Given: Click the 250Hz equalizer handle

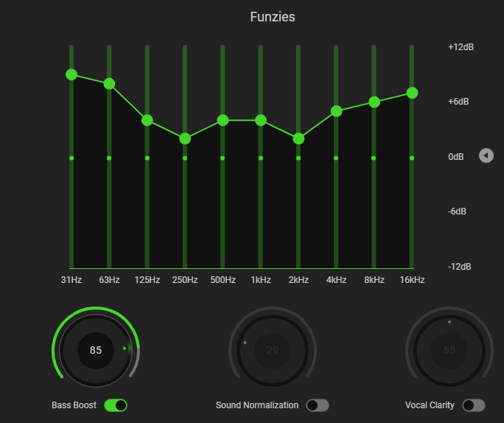Looking at the screenshot, I should (185, 139).
